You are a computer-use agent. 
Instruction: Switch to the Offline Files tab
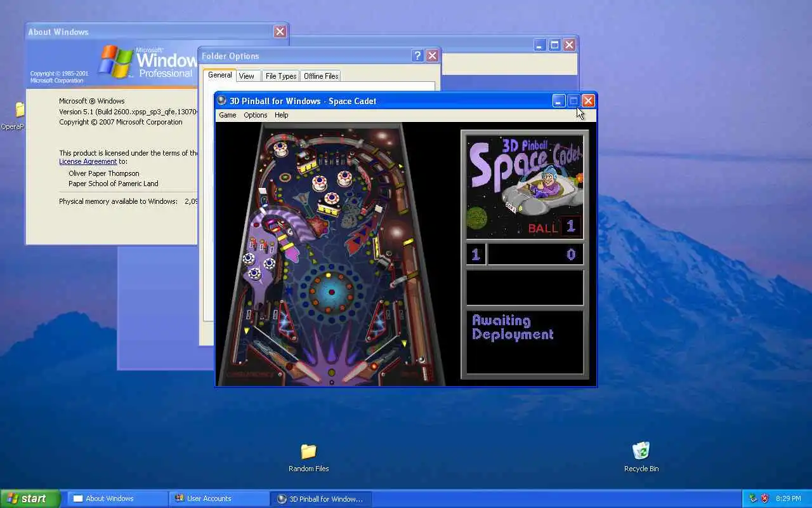click(321, 76)
